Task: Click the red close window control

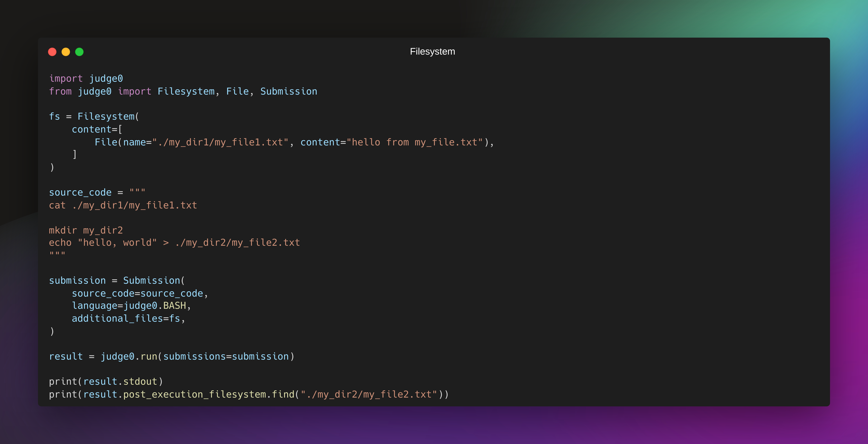Action: (x=53, y=52)
